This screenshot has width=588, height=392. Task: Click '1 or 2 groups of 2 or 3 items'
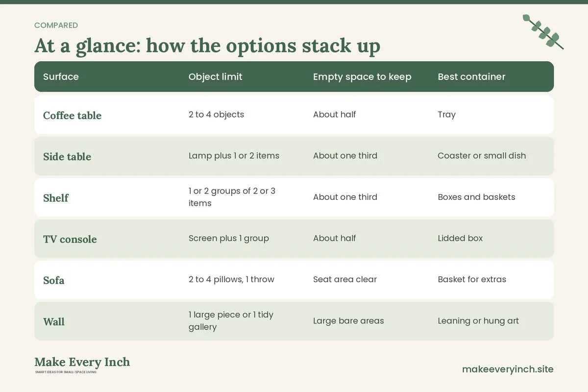(x=232, y=197)
